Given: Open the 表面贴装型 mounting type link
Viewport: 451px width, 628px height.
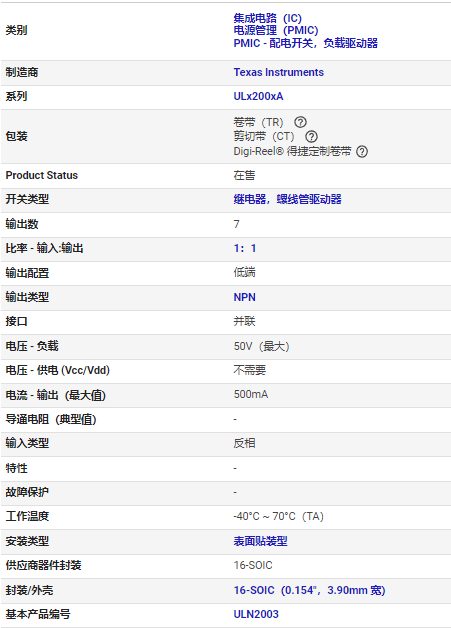Looking at the screenshot, I should 260,541.
